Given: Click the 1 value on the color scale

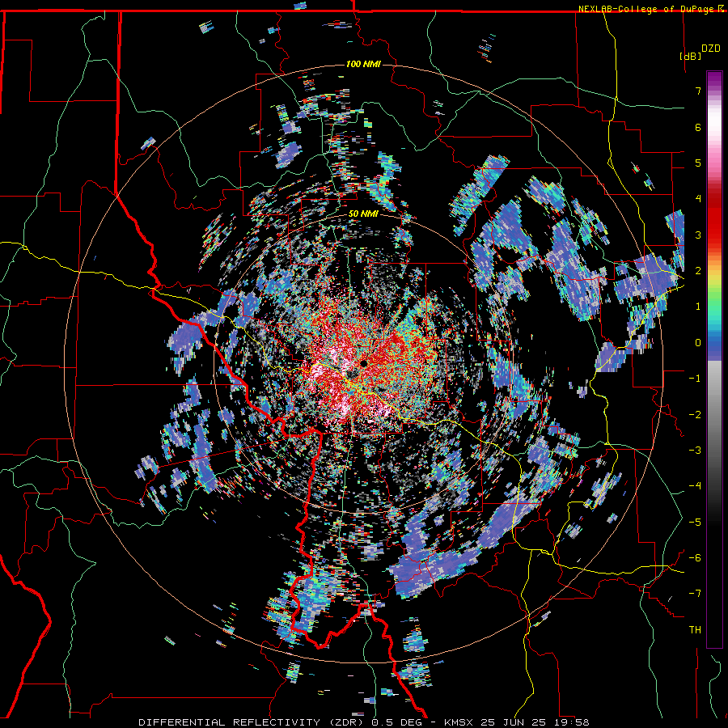Looking at the screenshot, I should [x=698, y=307].
